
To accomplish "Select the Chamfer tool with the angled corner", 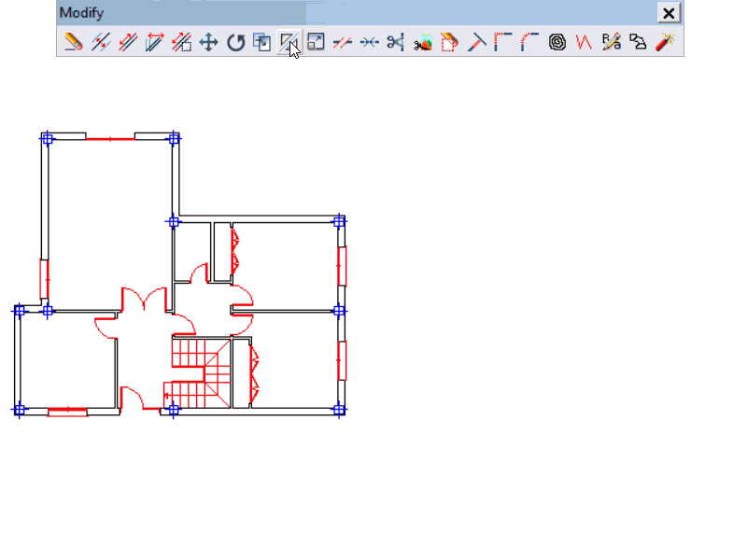I will [x=503, y=42].
